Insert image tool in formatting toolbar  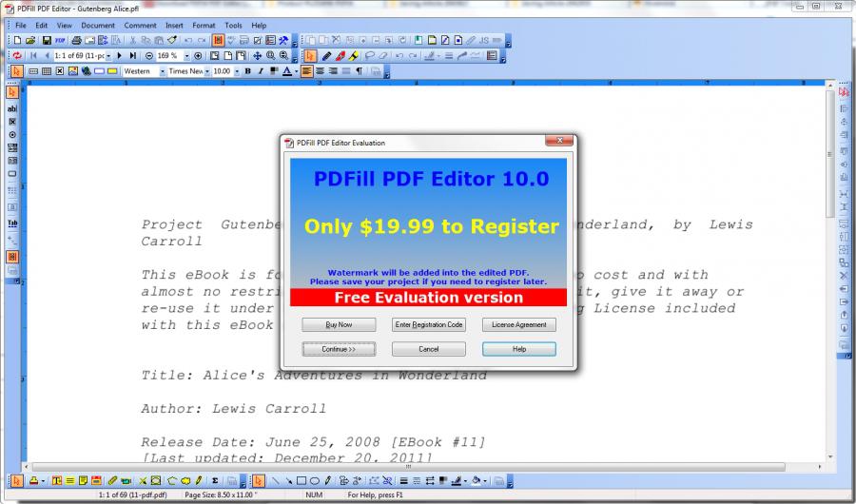(73, 71)
